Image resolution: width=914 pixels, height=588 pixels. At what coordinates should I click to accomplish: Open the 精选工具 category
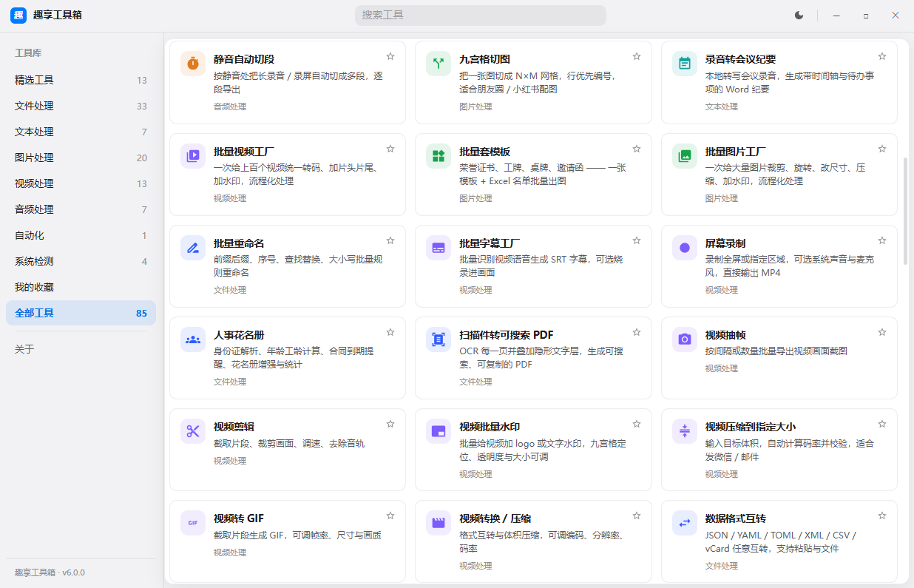tap(81, 80)
